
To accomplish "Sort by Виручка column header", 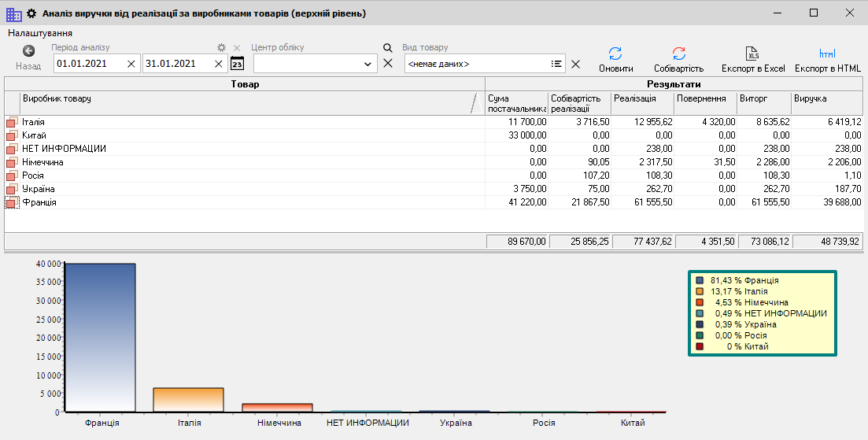I will (x=826, y=103).
